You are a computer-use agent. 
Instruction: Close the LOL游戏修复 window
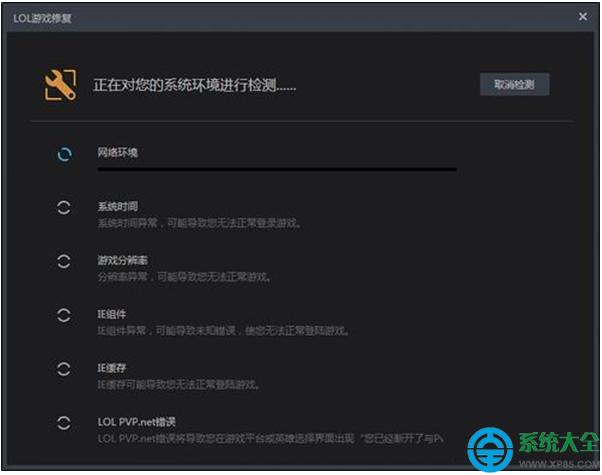[x=583, y=16]
